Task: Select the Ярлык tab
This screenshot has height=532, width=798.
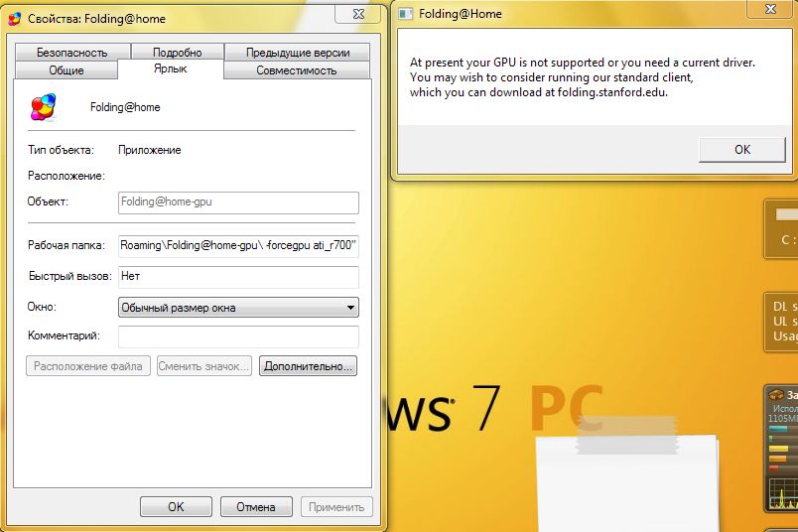Action: tap(171, 68)
